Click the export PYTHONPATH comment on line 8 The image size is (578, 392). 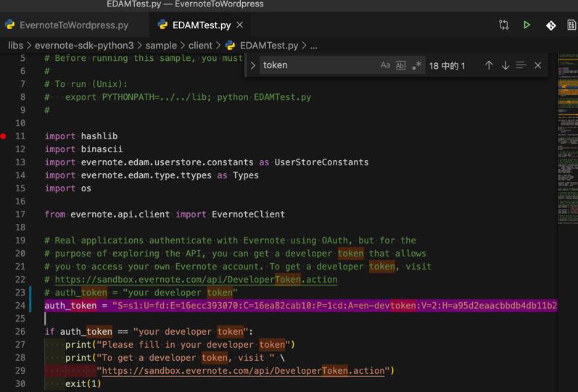(178, 97)
